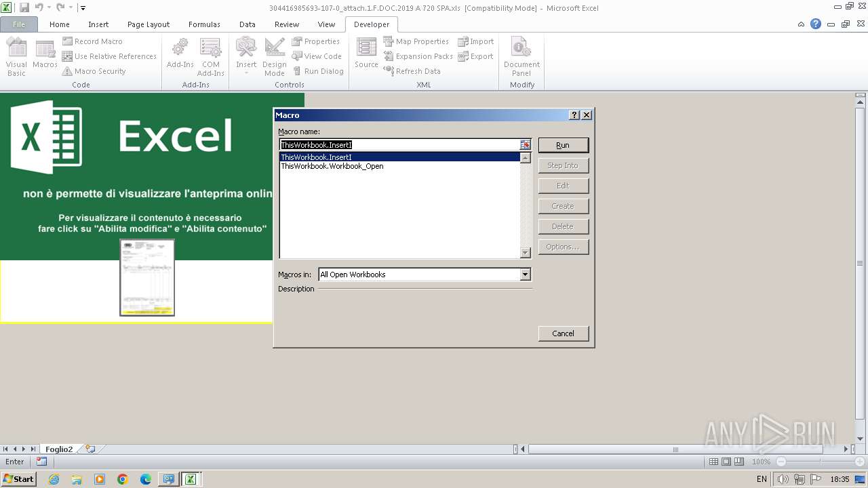Image resolution: width=868 pixels, height=488 pixels.
Task: Click Refresh Data in the XML group
Action: (412, 71)
